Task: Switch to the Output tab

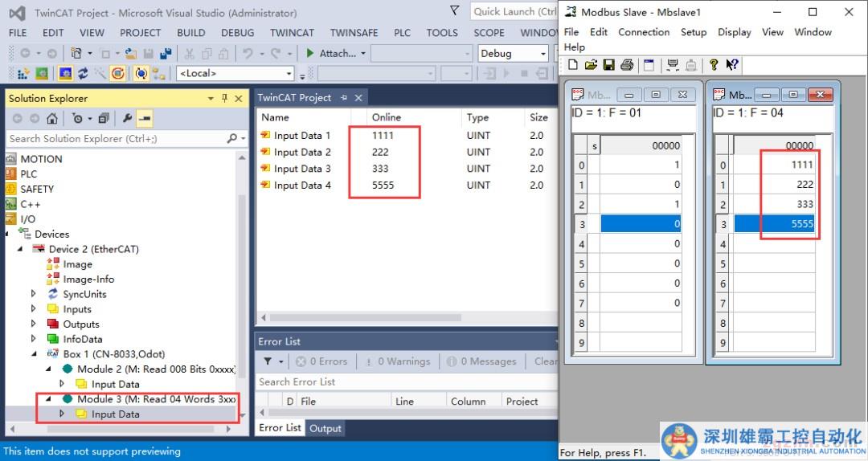Action: [x=325, y=428]
